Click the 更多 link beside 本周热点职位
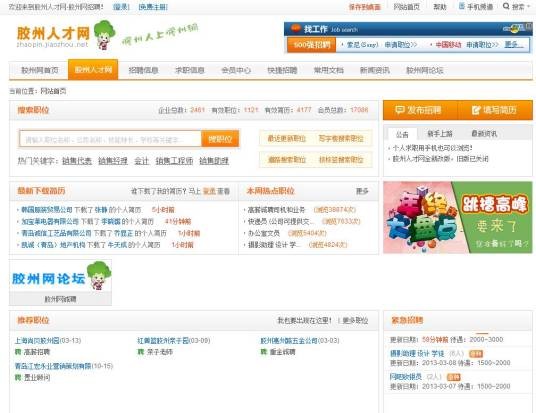This screenshot has height=413, width=536. 362,191
